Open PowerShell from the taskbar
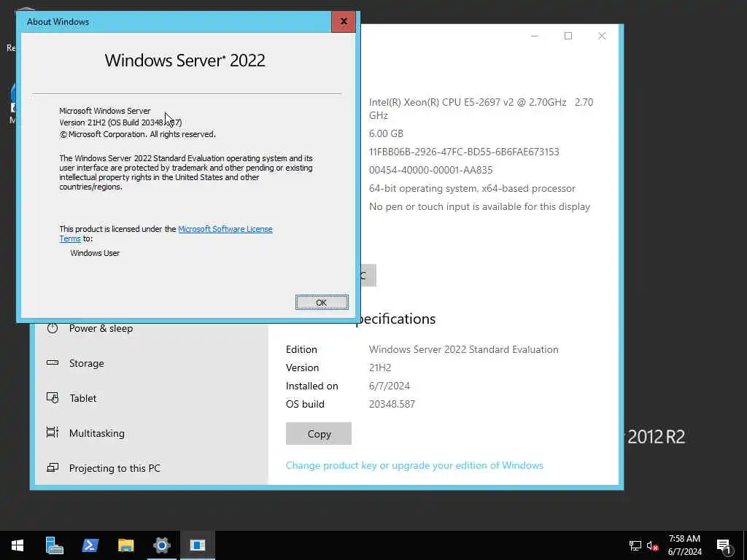Screen dimensions: 747x560 tap(90, 545)
